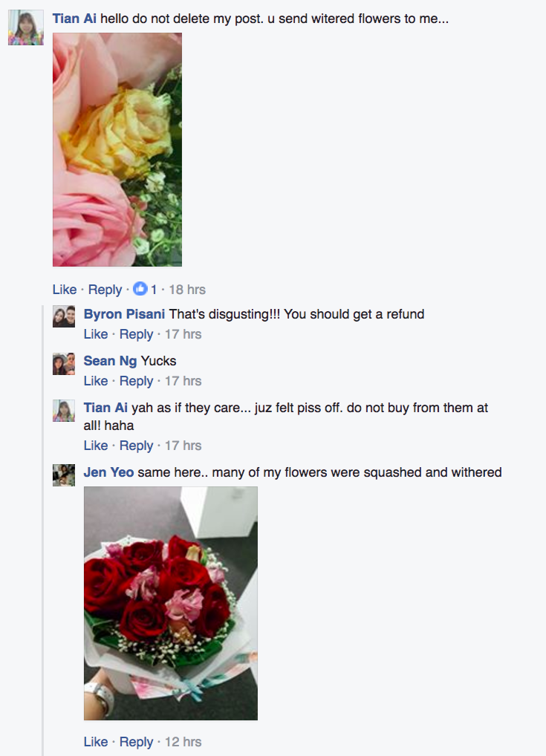Reply to Sean Ng's Yucks comment
This screenshot has height=756, width=546.
(x=136, y=381)
